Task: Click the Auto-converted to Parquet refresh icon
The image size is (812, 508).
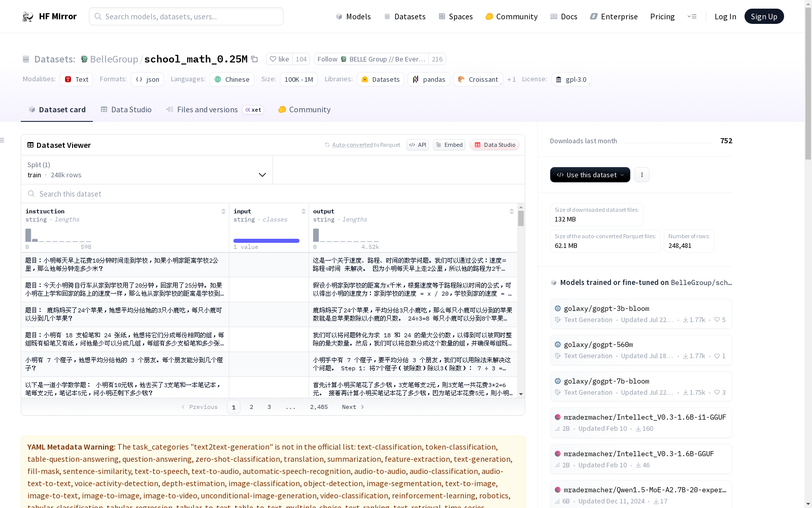Action: click(x=326, y=145)
